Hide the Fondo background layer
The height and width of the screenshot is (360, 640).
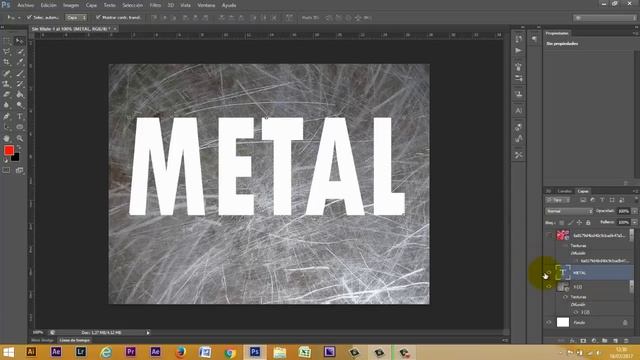(x=549, y=322)
